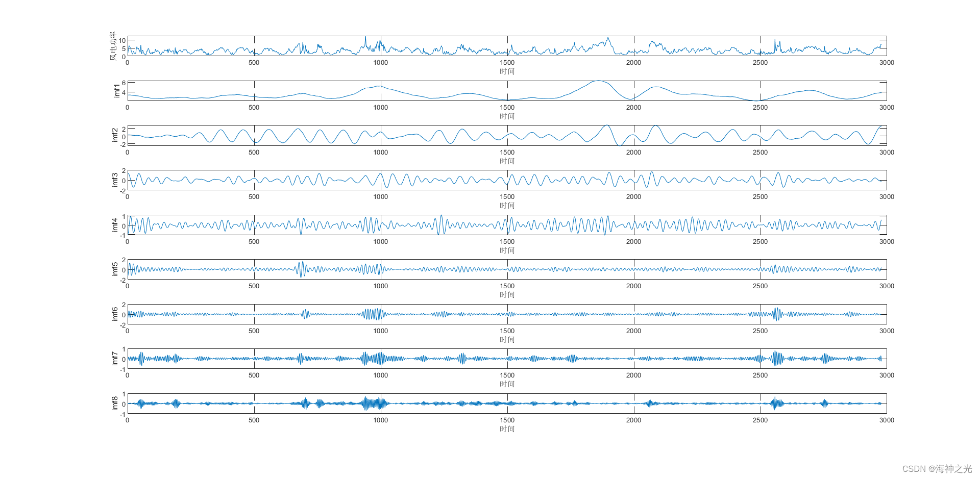Screen dimensions: 980x478
Task: Click the 1000 tick below the imf1 plot
Action: coord(380,108)
